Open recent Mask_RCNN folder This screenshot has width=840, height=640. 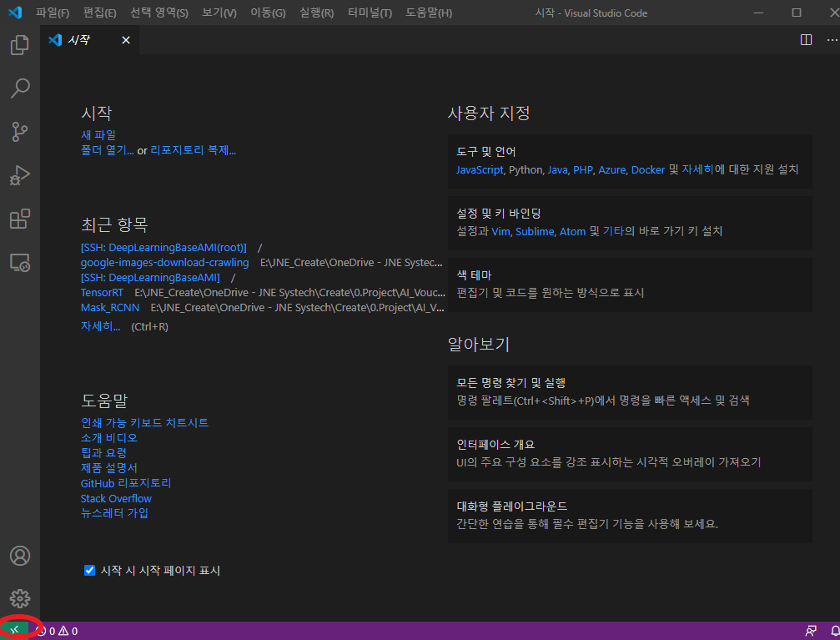(x=110, y=308)
